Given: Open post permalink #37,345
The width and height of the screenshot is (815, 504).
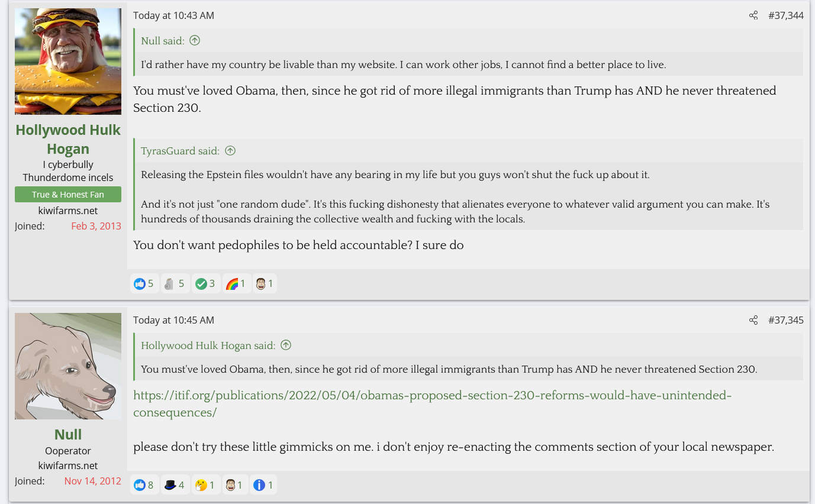Looking at the screenshot, I should point(785,320).
